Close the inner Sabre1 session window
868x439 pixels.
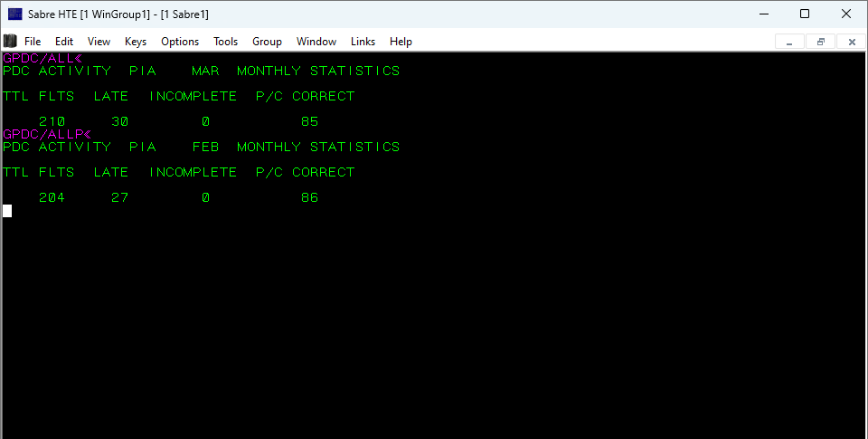point(851,42)
